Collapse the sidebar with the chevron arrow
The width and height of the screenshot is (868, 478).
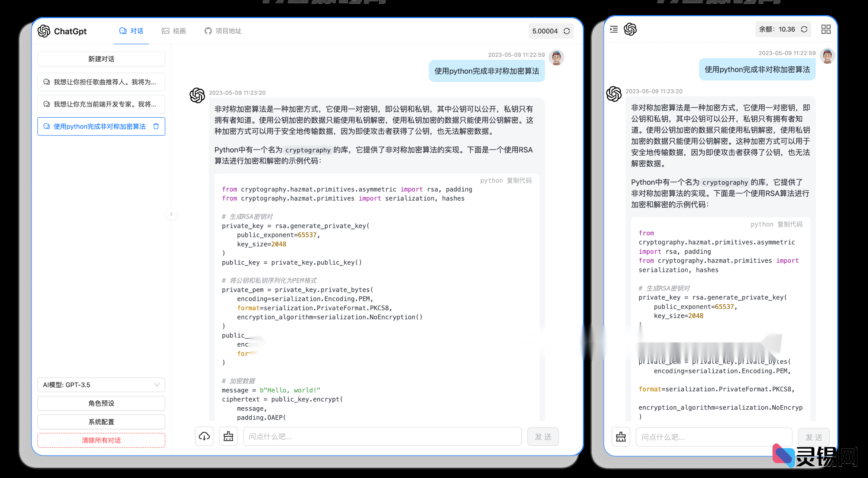point(172,214)
